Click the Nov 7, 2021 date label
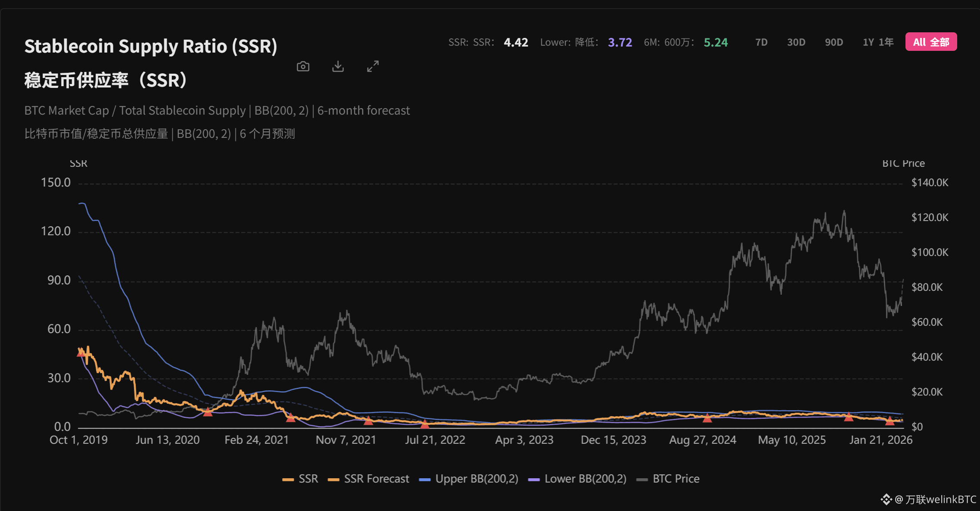The height and width of the screenshot is (511, 980). [x=346, y=440]
